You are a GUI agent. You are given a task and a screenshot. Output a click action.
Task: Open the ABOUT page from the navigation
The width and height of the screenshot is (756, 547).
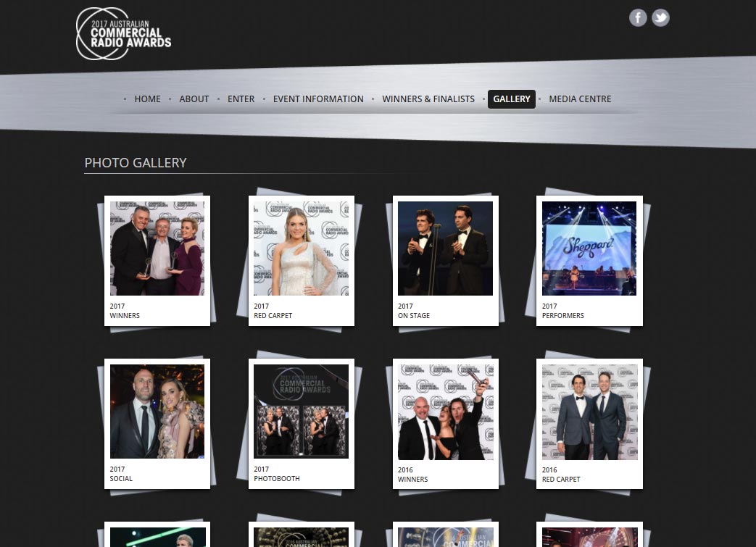[194, 99]
